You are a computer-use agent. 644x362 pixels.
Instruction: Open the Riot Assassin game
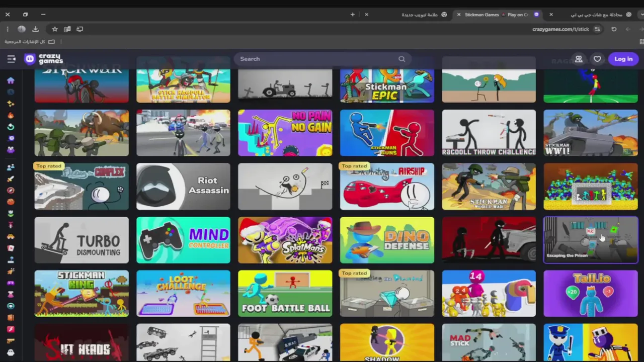tap(183, 187)
